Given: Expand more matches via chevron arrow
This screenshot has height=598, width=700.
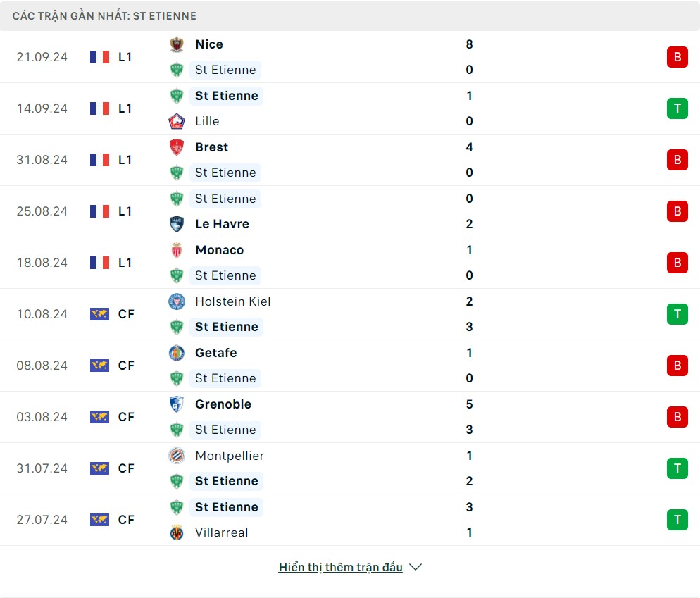Looking at the screenshot, I should click(x=415, y=567).
